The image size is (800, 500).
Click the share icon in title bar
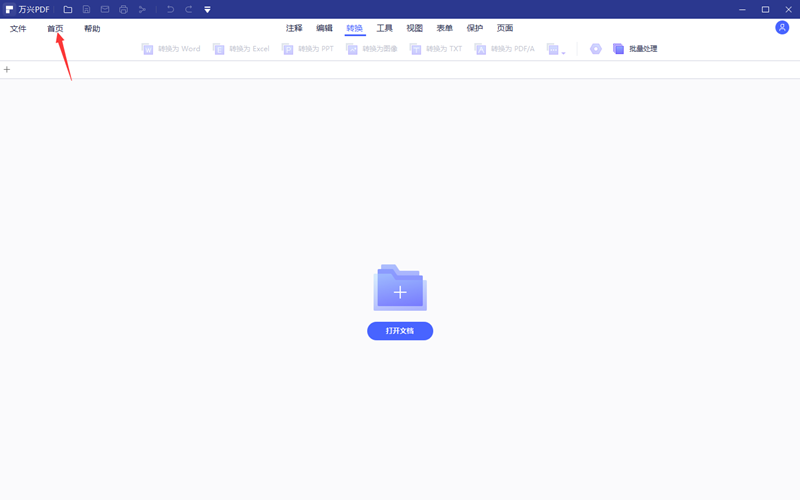[142, 9]
